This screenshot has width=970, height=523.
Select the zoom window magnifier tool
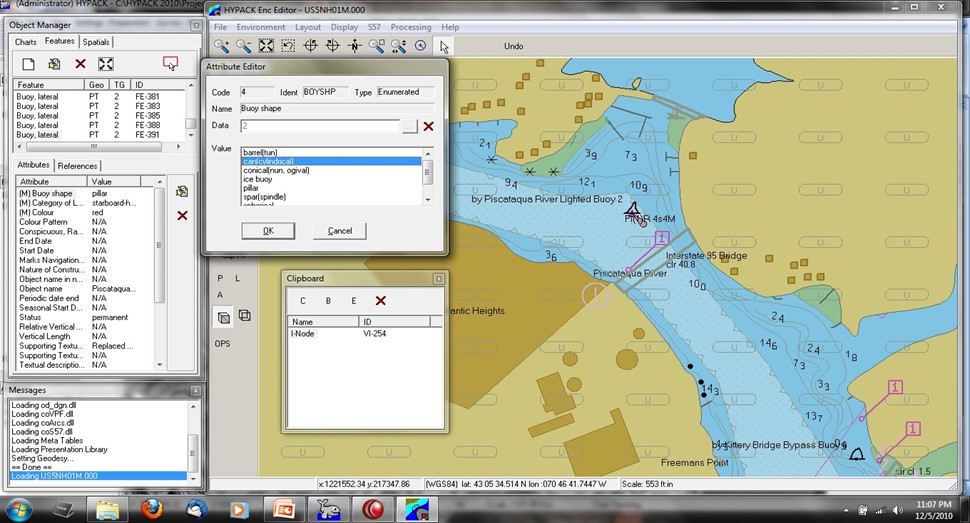coord(376,46)
